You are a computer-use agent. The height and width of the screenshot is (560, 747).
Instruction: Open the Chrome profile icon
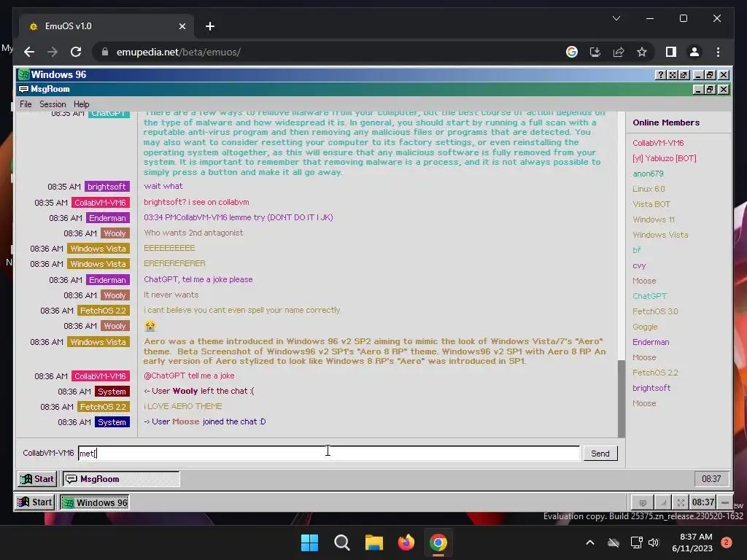click(694, 52)
